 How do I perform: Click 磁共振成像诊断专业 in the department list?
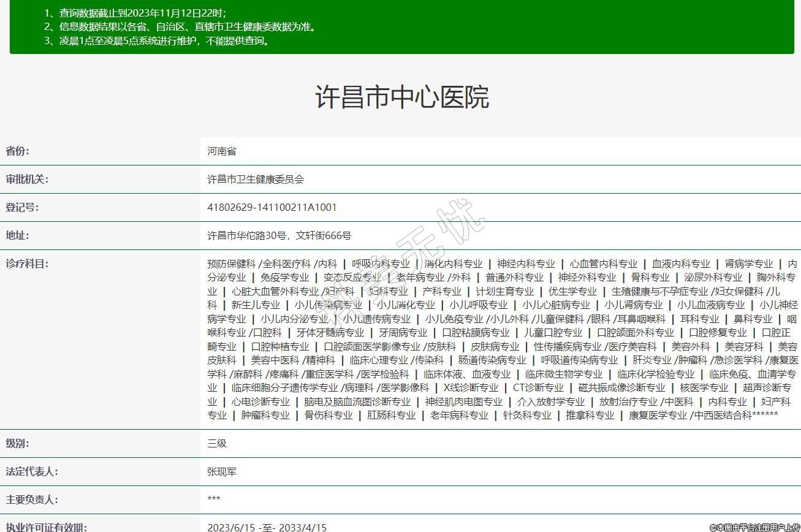click(621, 388)
